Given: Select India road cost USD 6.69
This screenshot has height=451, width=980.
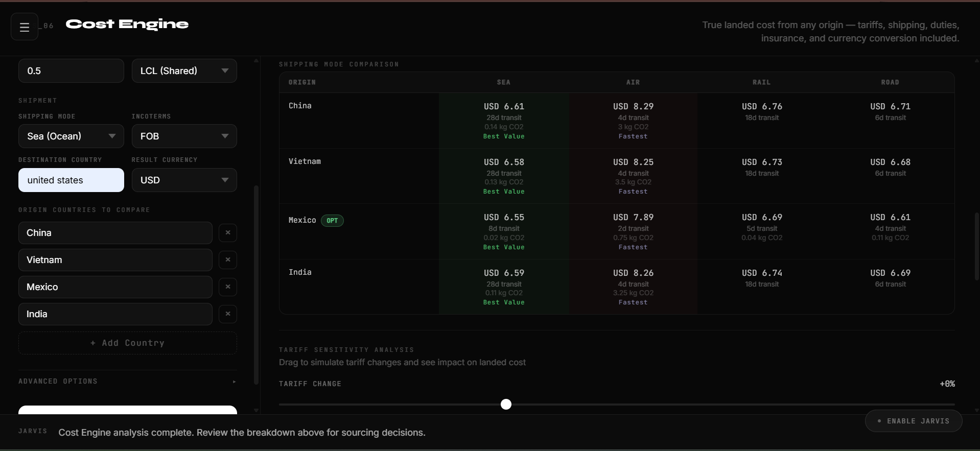Looking at the screenshot, I should 890,273.
